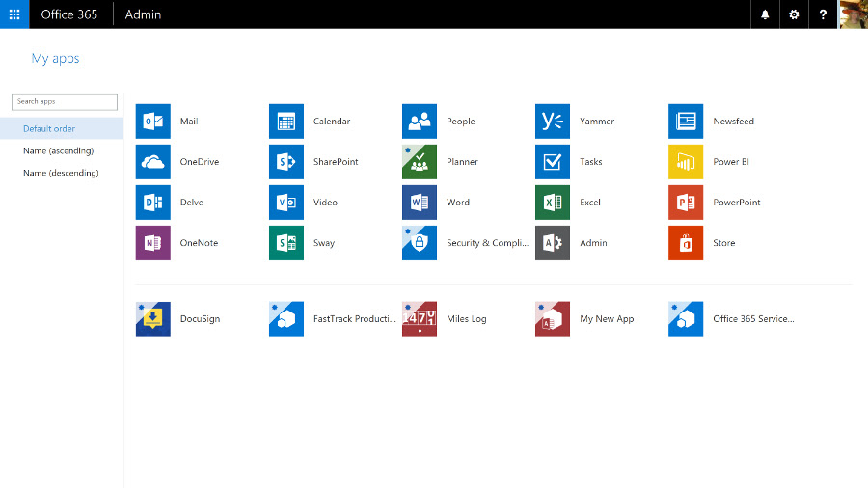
Task: Open the Planner app icon
Action: tap(420, 162)
